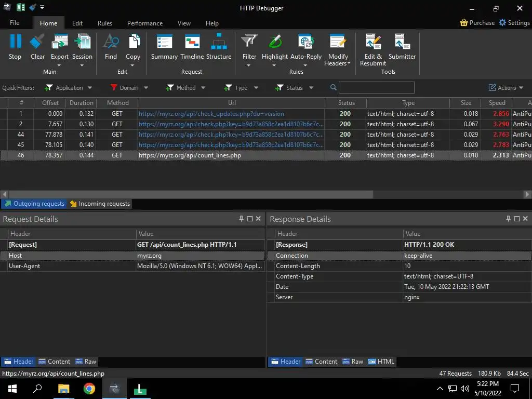Show Response Details Raw tab
Screen dimensions: 532x399
tap(353, 362)
